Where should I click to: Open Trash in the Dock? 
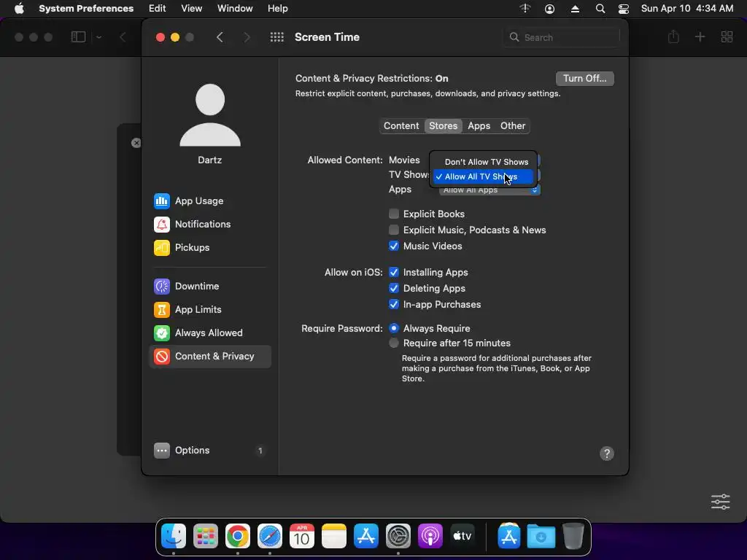(x=573, y=537)
